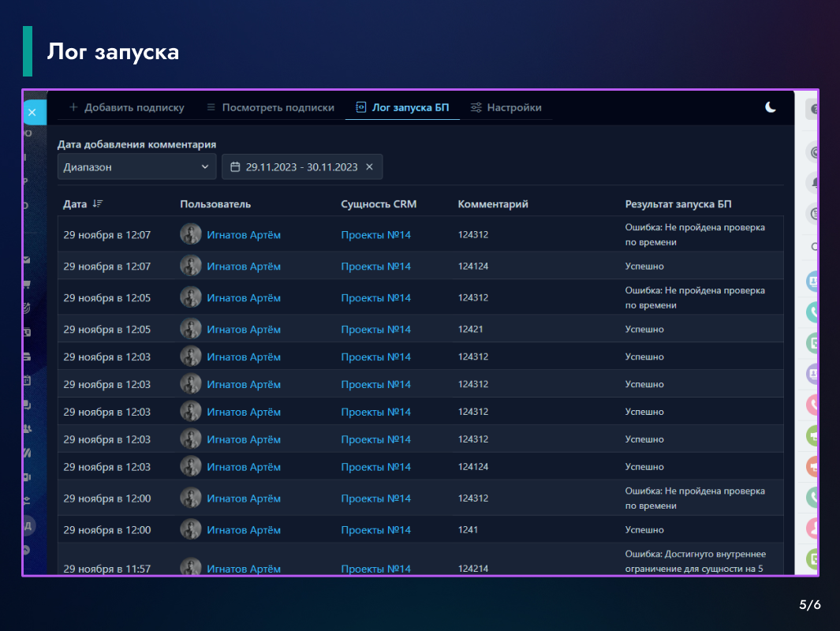This screenshot has height=631, width=840.
Task: Open notifications bell in right sidebar
Action: 812,183
